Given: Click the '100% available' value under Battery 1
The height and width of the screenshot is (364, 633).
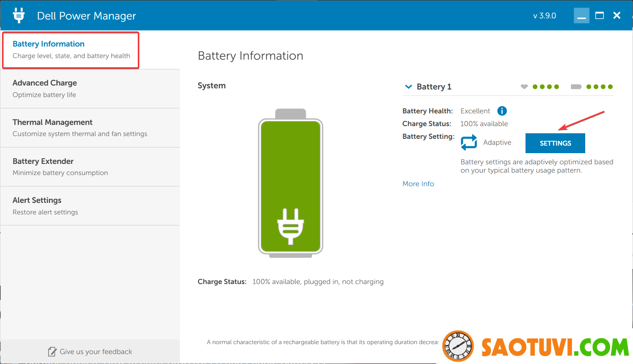Looking at the screenshot, I should coord(484,124).
